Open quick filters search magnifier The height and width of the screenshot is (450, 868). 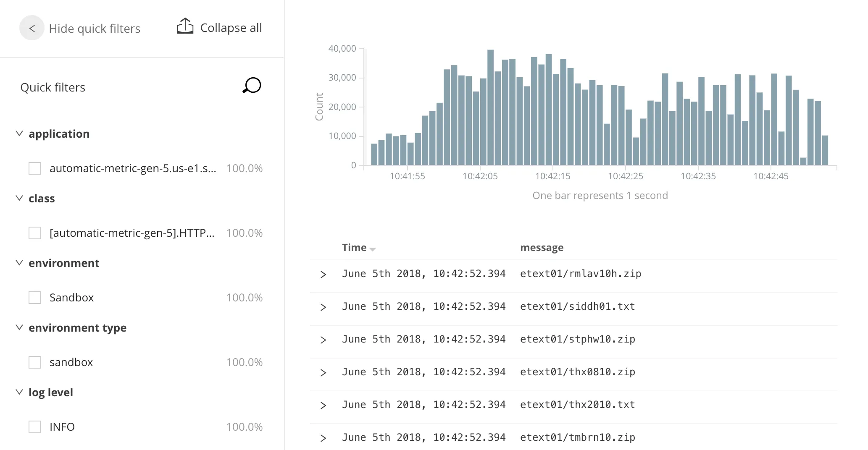coord(252,86)
